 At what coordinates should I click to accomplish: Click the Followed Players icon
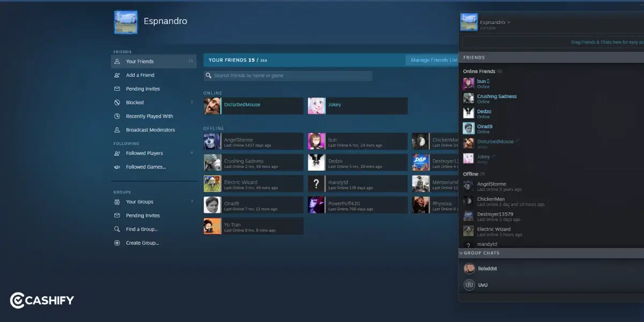pos(117,153)
